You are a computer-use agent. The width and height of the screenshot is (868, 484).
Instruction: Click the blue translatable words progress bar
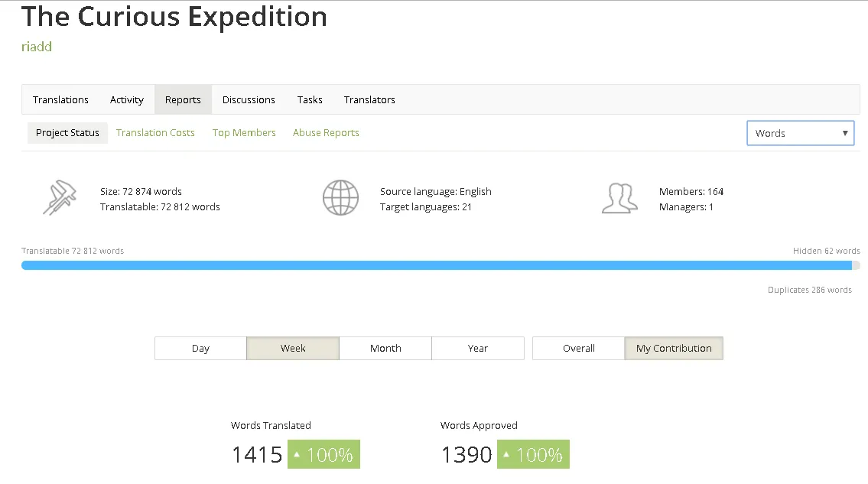click(436, 266)
